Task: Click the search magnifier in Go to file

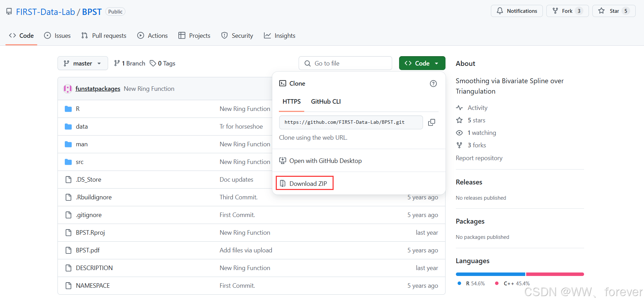Action: (x=307, y=63)
